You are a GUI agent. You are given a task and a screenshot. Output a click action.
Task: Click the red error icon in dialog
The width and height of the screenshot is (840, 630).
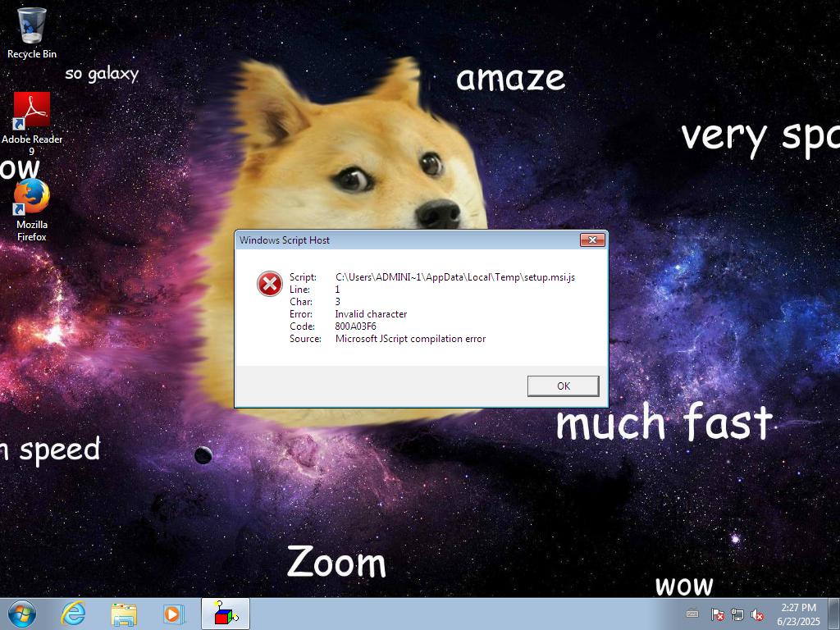(269, 284)
